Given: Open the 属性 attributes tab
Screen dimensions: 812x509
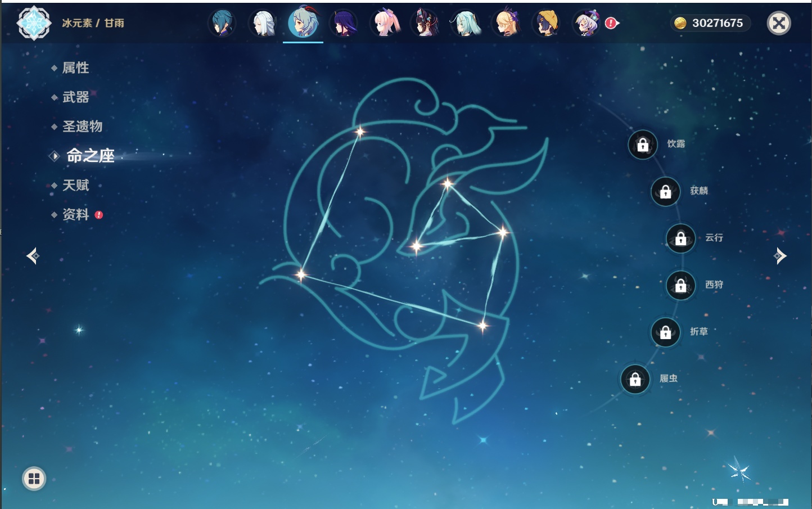Looking at the screenshot, I should tap(75, 68).
